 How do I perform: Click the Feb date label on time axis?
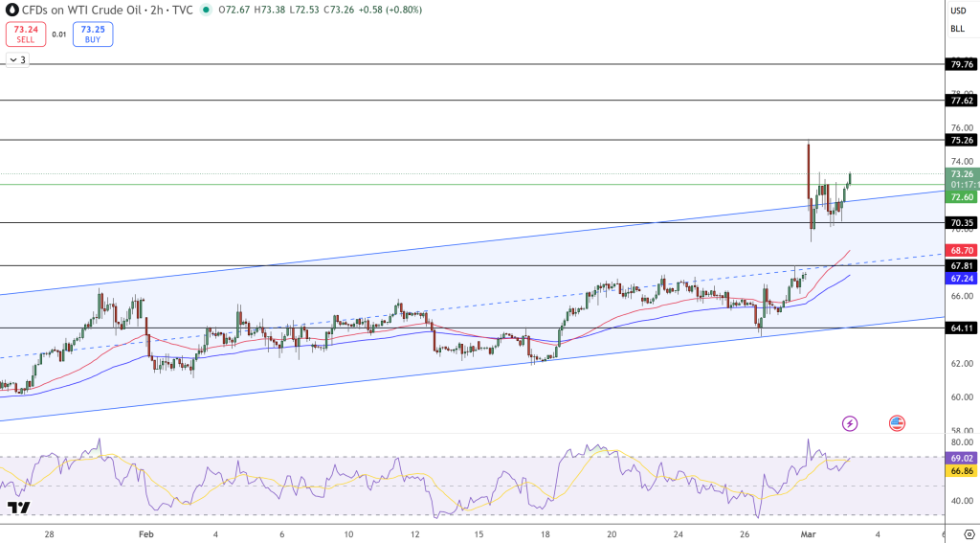click(145, 534)
